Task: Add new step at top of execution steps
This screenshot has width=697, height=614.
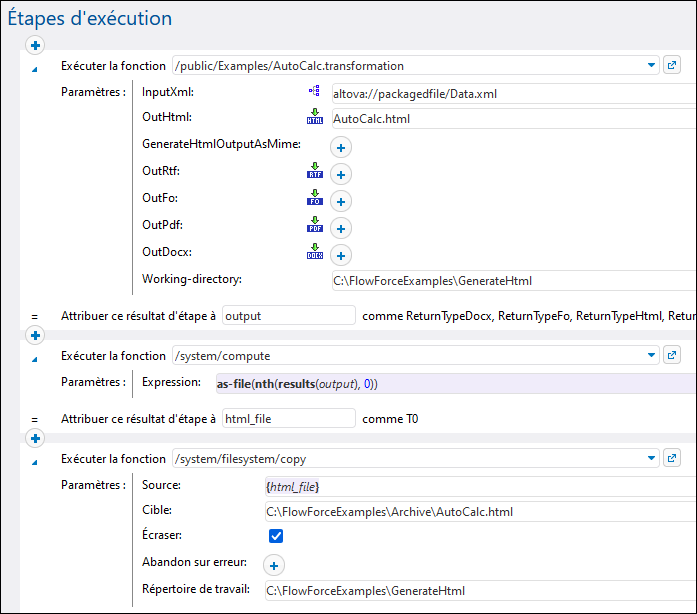Action: coord(35,45)
